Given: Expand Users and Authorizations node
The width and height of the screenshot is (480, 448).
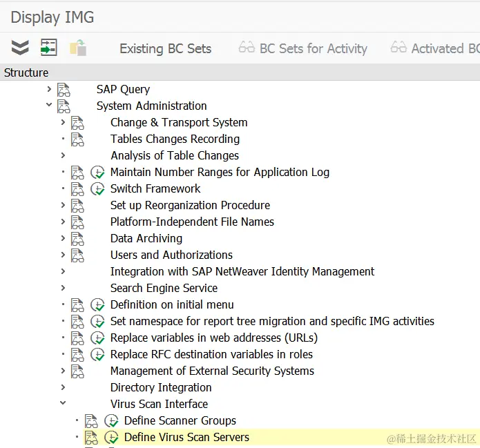Looking at the screenshot, I should [x=63, y=254].
